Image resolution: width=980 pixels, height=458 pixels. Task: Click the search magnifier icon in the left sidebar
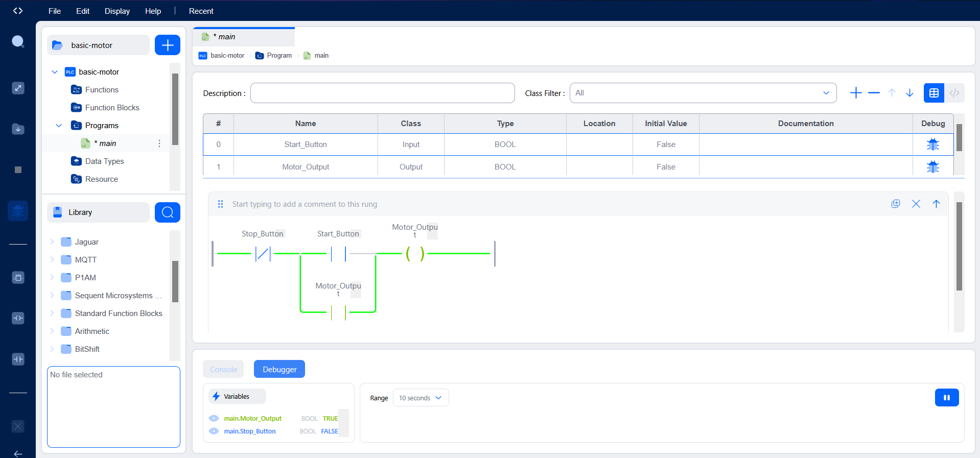[x=18, y=41]
